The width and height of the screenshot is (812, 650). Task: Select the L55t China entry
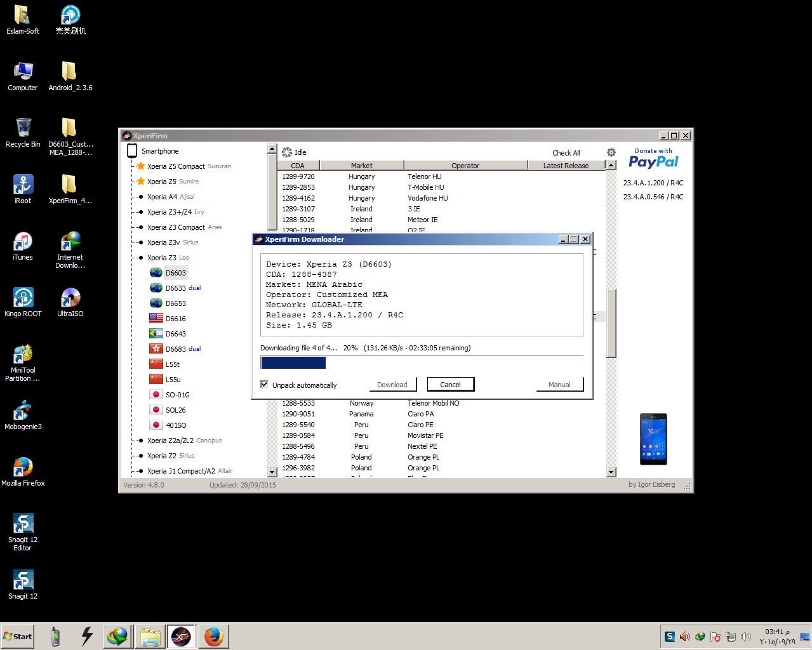165,364
